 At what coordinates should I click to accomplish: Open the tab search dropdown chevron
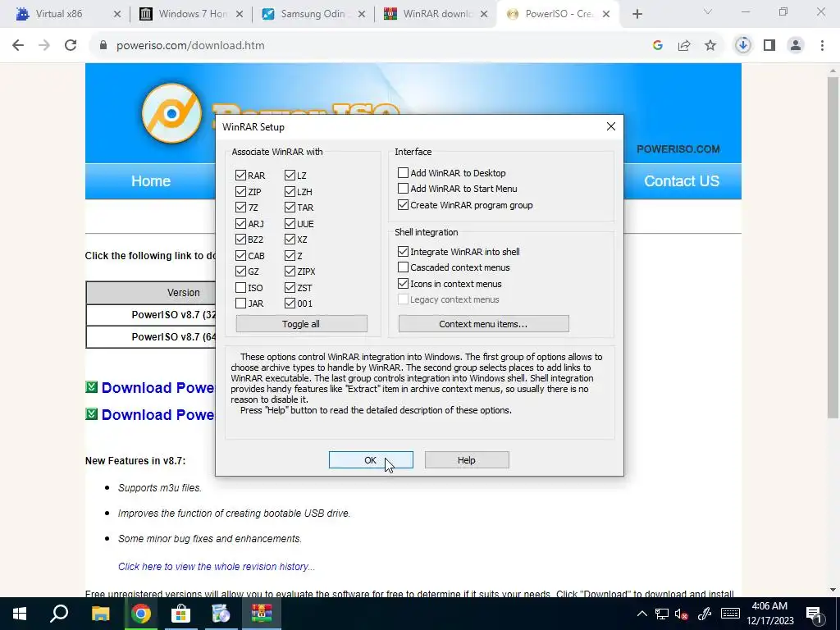(x=708, y=11)
